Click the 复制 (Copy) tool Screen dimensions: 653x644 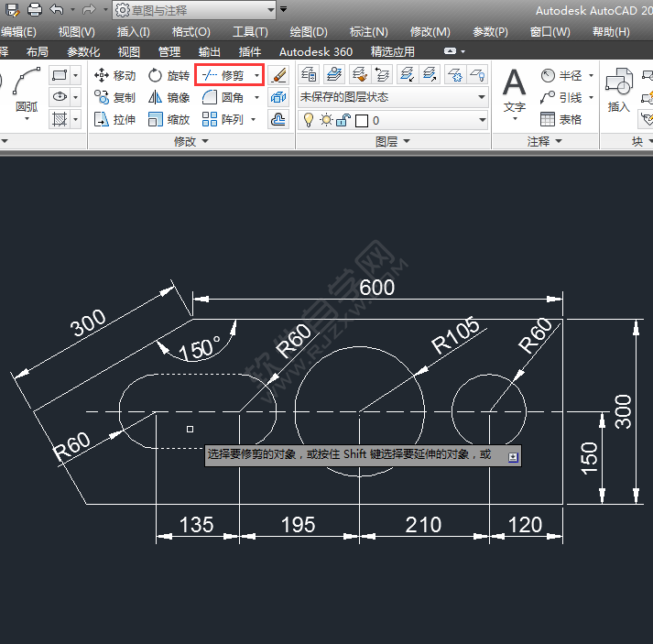tap(114, 97)
